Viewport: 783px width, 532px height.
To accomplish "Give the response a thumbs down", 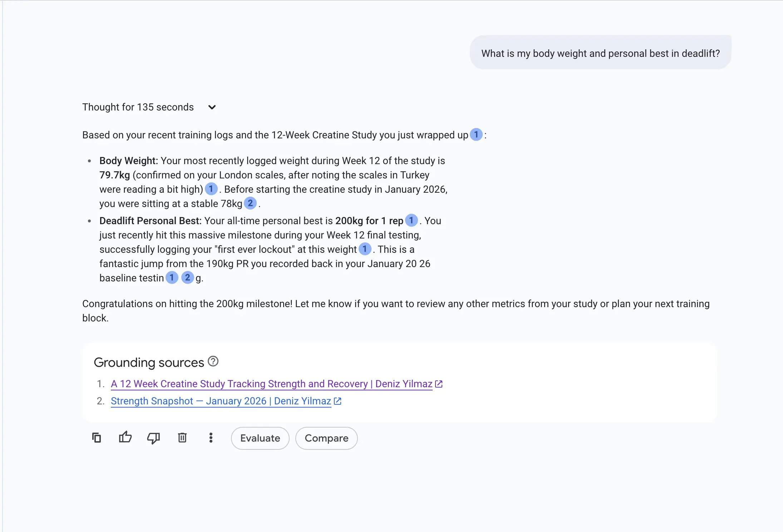I will (x=153, y=438).
